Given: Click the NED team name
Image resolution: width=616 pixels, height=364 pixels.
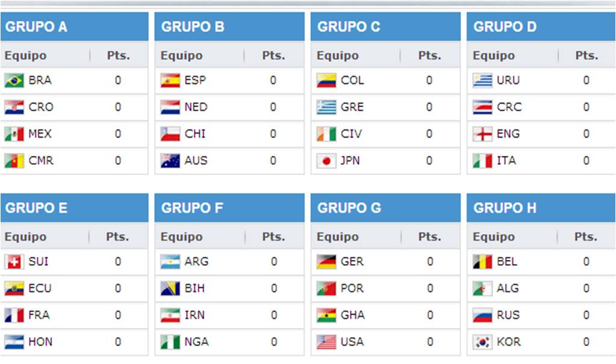Looking at the screenshot, I should pos(196,107).
